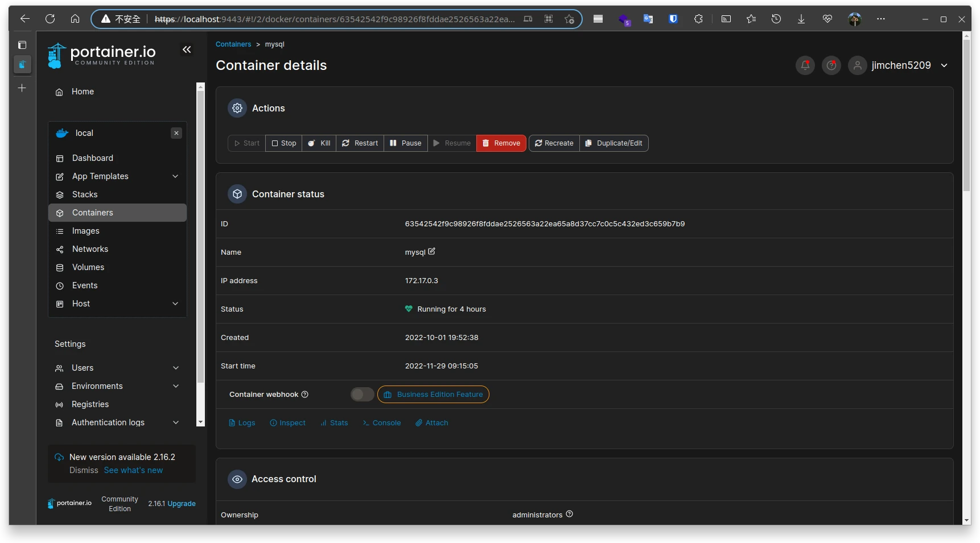Viewport: 980px width, 543px height.
Task: Click the Restart container button
Action: (360, 143)
